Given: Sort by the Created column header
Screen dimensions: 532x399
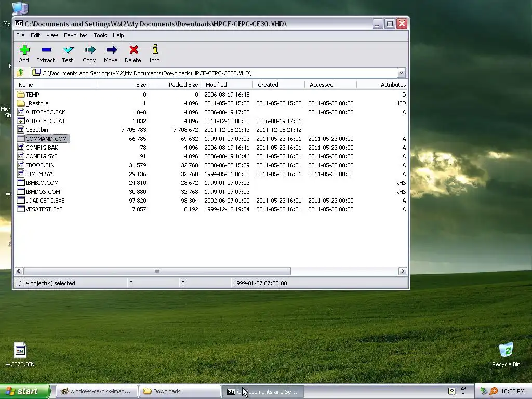Looking at the screenshot, I should pyautogui.click(x=278, y=85).
